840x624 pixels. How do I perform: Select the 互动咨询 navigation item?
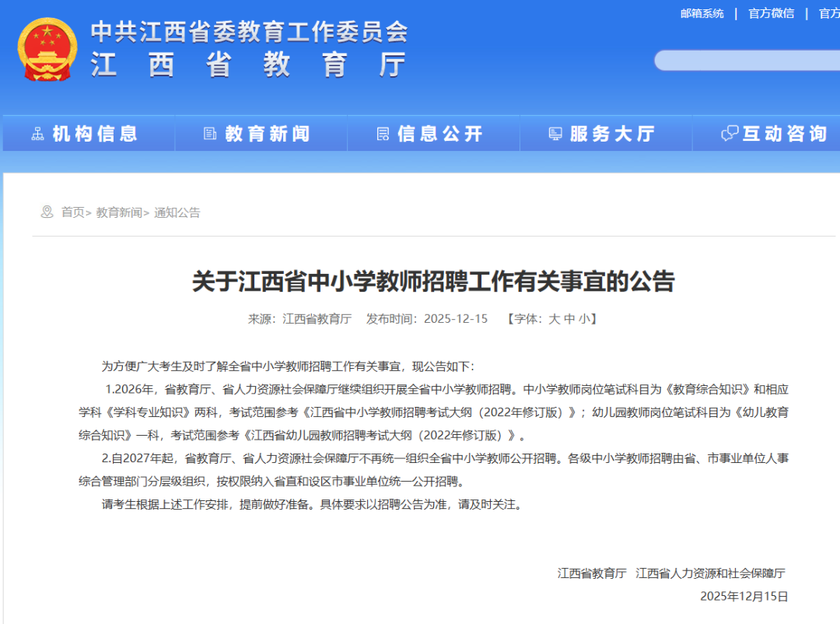click(784, 134)
